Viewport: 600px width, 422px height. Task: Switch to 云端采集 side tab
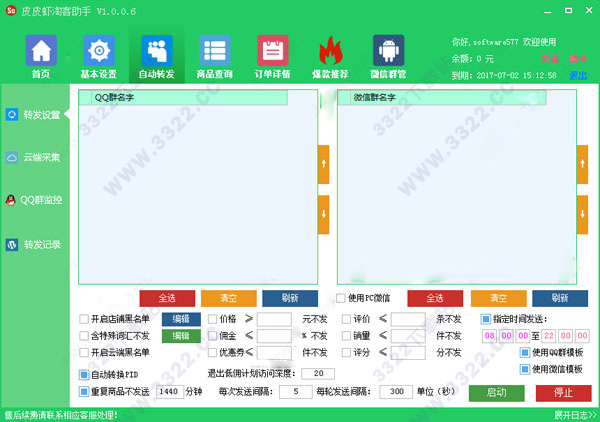tap(42, 158)
